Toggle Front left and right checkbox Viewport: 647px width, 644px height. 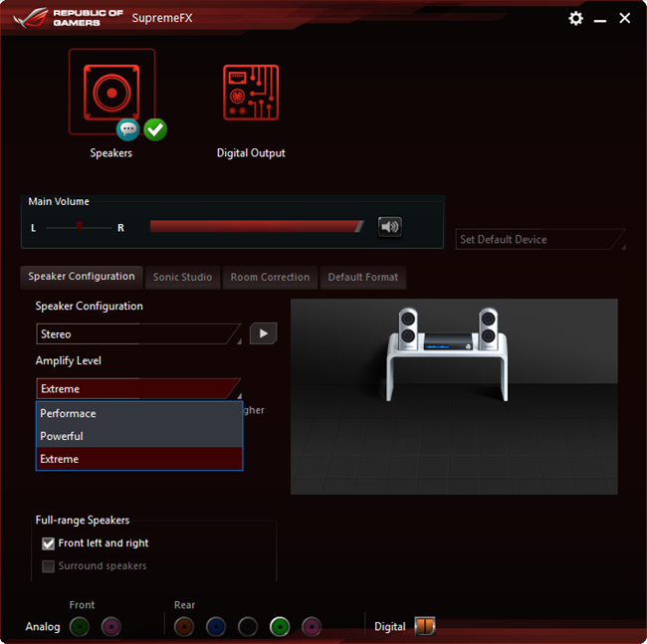tap(49, 543)
